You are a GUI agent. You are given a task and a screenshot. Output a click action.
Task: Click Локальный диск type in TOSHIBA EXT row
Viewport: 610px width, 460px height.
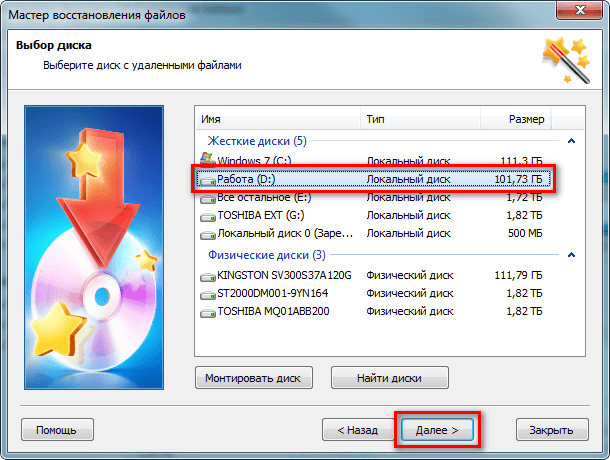coord(408,215)
